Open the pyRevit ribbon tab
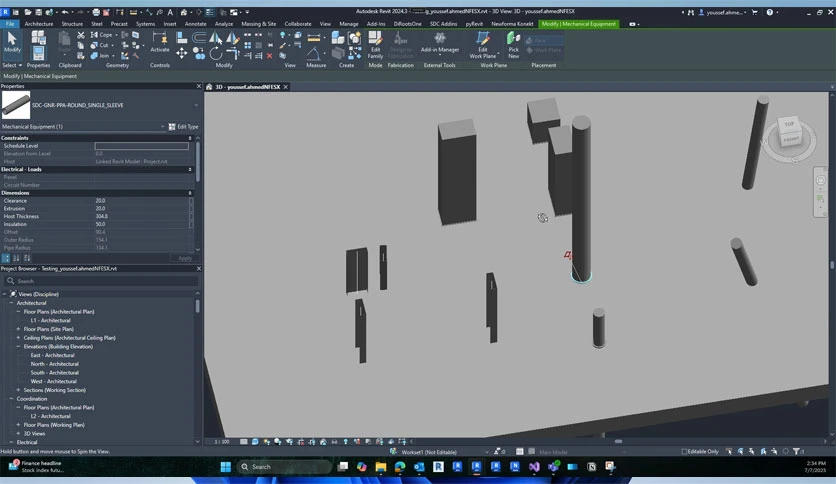 474,24
